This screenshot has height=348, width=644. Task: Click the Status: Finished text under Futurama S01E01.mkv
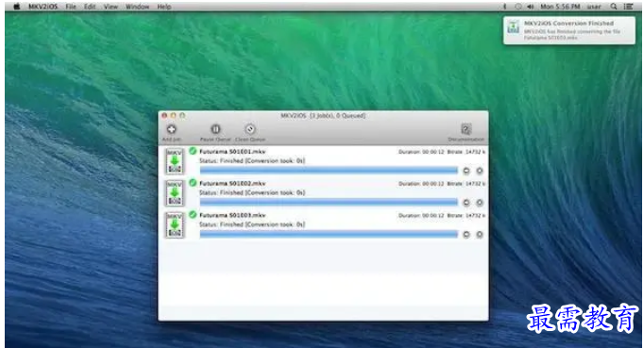coord(252,161)
